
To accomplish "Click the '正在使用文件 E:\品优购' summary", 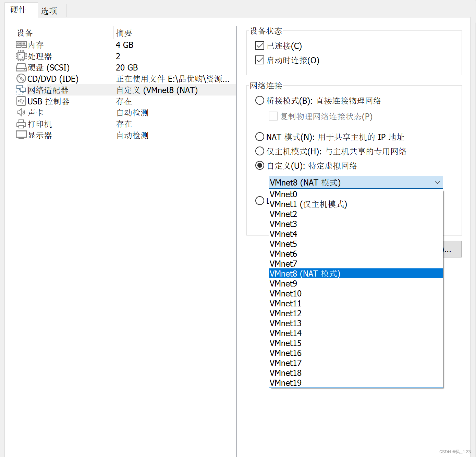I will pos(173,79).
